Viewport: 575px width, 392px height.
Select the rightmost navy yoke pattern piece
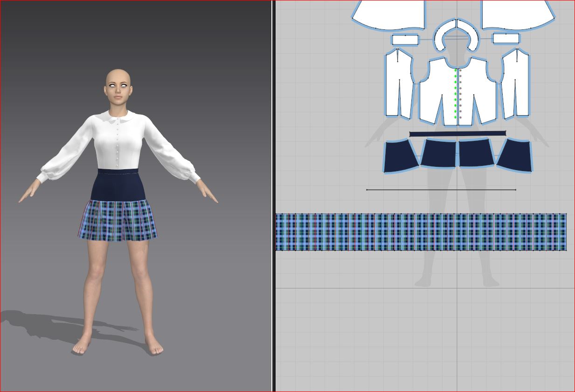click(x=515, y=156)
